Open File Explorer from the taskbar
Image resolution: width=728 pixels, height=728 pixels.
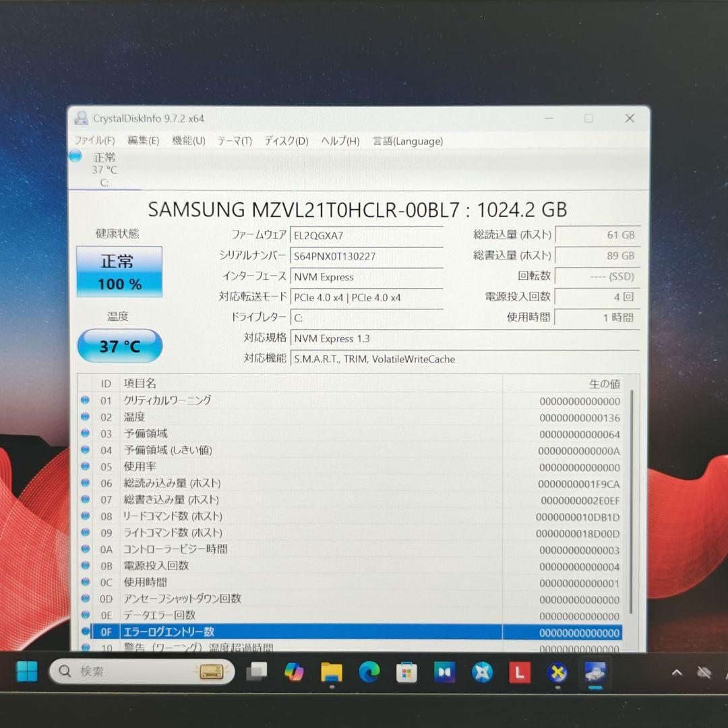tap(332, 672)
